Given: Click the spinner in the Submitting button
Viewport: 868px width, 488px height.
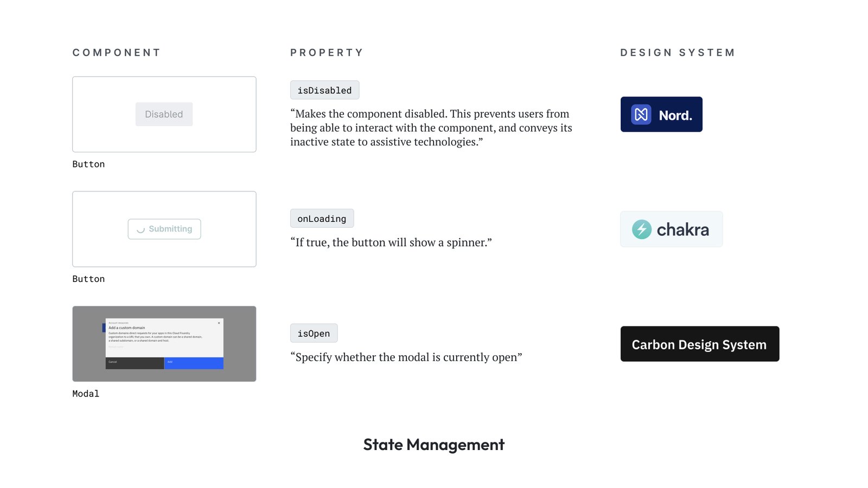Looking at the screenshot, I should pos(141,229).
